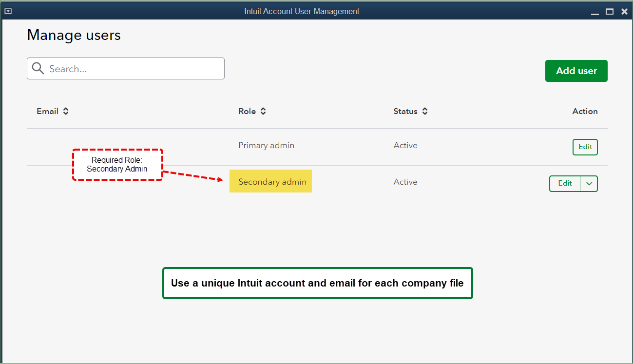Open the window system menu icon
Image resolution: width=633 pixels, height=364 pixels.
coord(8,11)
